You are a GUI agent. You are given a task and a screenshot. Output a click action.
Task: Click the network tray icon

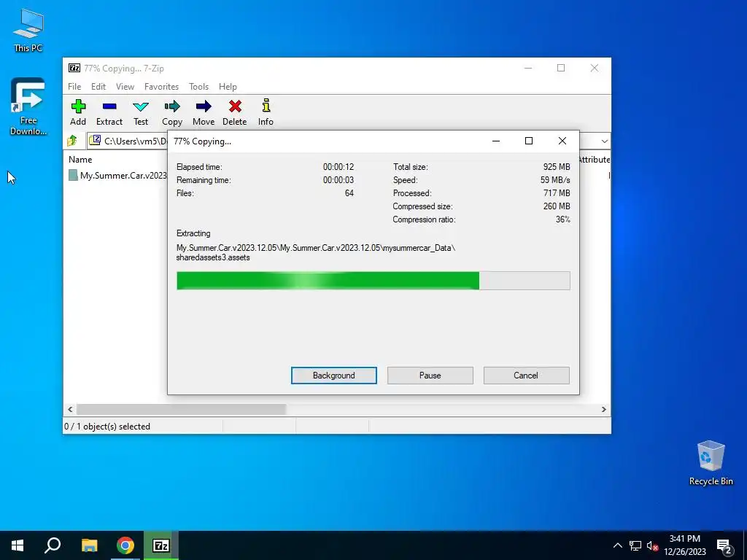point(635,545)
